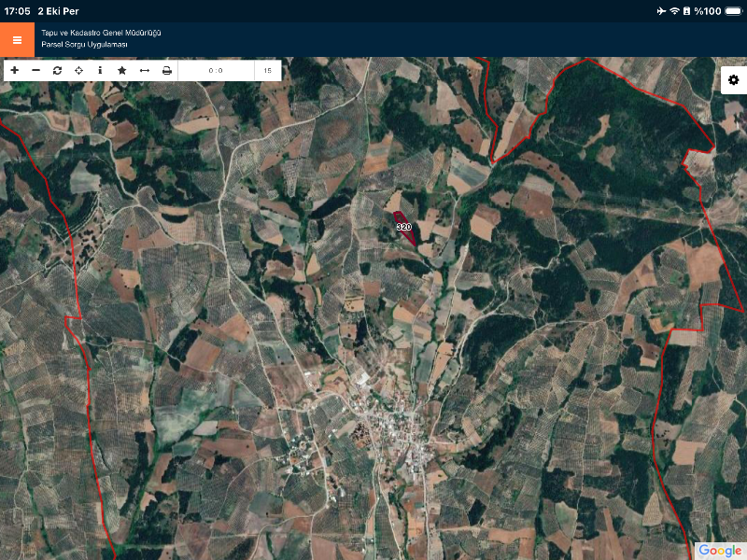Viewport: 747px width, 560px height.
Task: Click the Parsel Sorgu Uygulaması subtitle
Action: [x=84, y=45]
